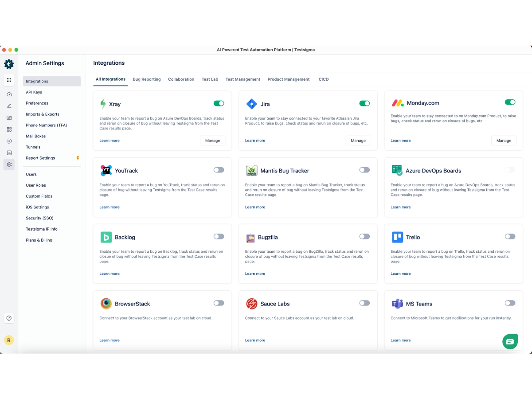The height and width of the screenshot is (399, 532).
Task: Click the lightning bolt next to Report Settings
Action: 78,158
